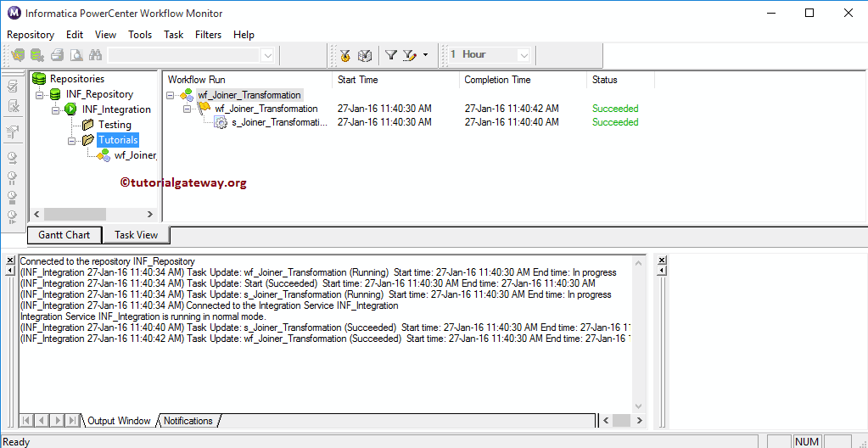Click the Testing folder icon
Image resolution: width=868 pixels, height=448 pixels.
click(87, 125)
